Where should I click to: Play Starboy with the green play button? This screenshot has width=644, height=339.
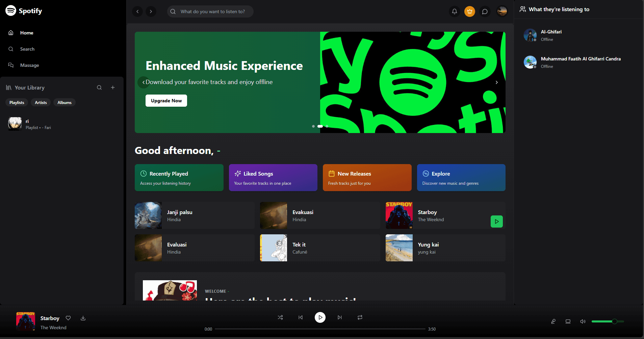[497, 221]
